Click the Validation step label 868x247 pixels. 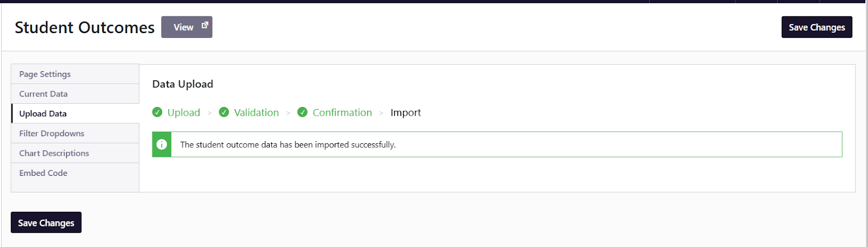coord(257,112)
